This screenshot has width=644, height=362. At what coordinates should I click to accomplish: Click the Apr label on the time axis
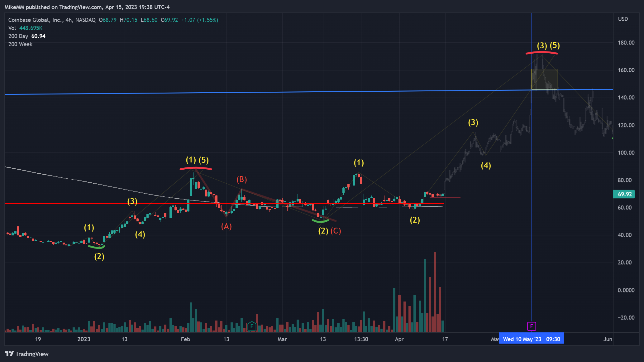(x=399, y=339)
